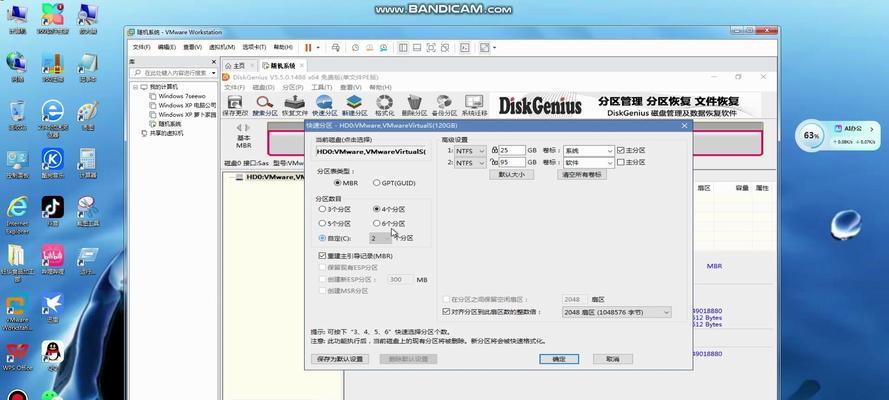889x400 pixels.
Task: Choose the 3个分区 radio option
Action: coord(335,209)
